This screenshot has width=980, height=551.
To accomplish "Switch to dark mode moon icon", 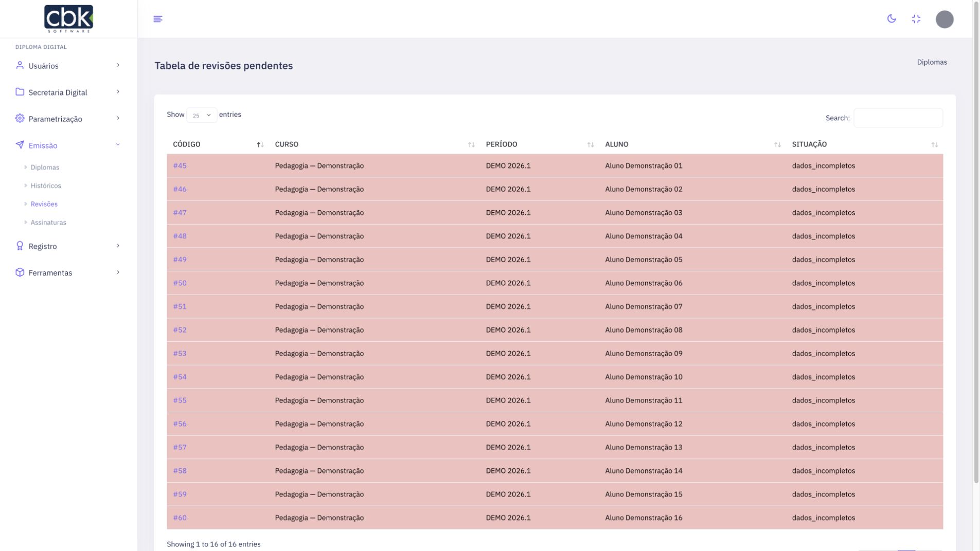I will tap(892, 19).
